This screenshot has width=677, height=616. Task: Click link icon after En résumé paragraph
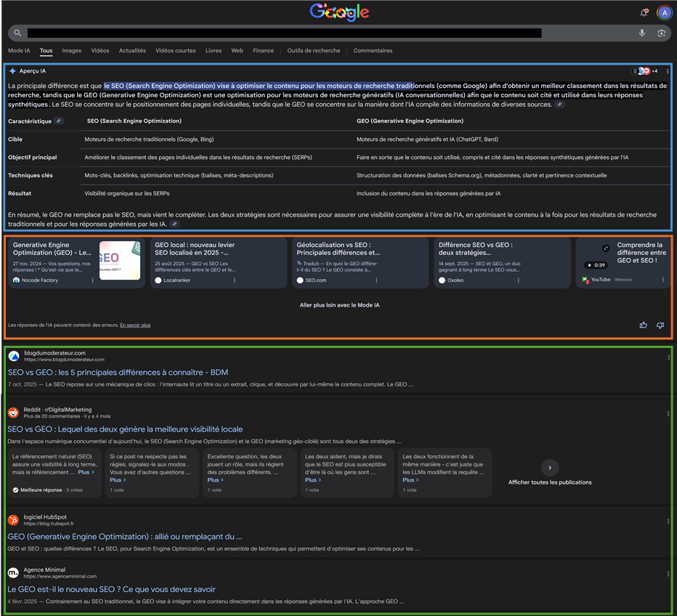click(x=174, y=224)
